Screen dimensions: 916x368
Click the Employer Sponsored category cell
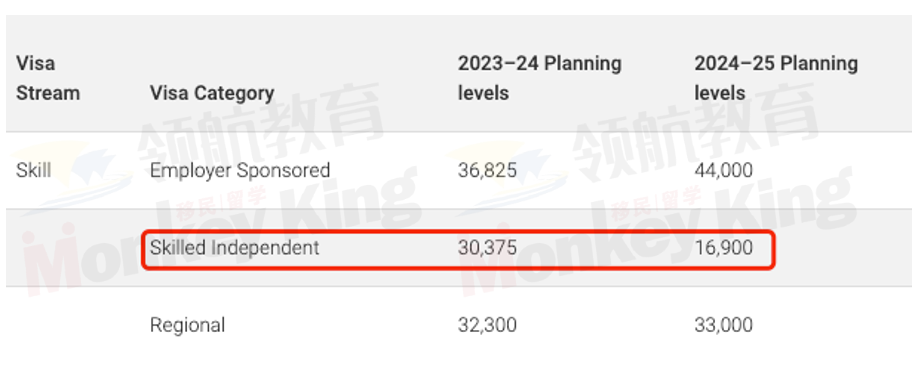coord(240,171)
